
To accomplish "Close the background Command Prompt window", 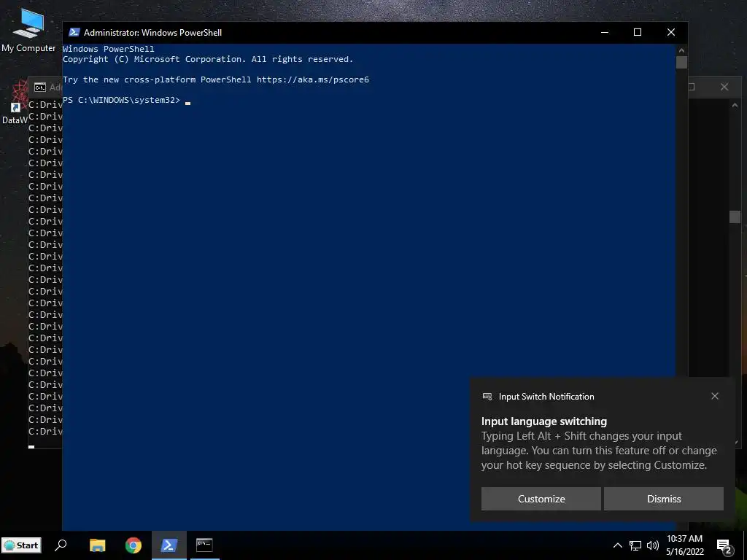I will (724, 87).
